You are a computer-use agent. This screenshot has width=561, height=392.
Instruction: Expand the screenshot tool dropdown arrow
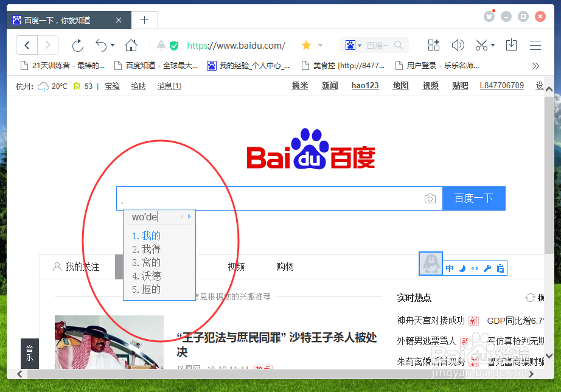(493, 45)
